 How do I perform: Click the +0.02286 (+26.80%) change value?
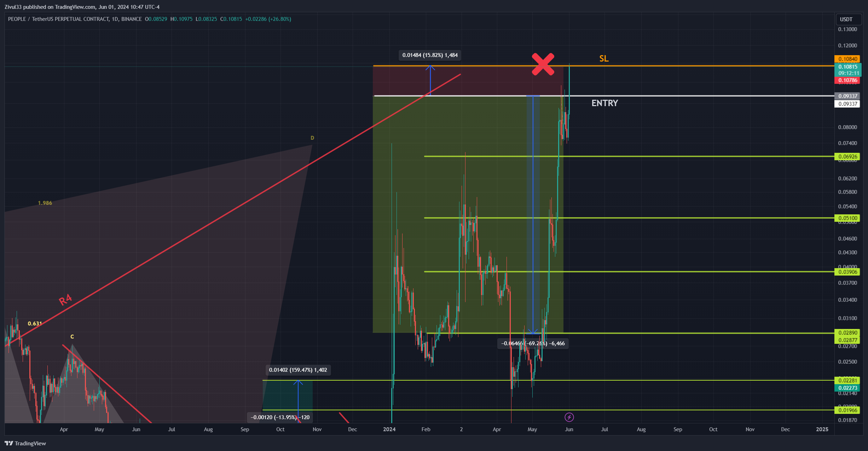click(268, 19)
